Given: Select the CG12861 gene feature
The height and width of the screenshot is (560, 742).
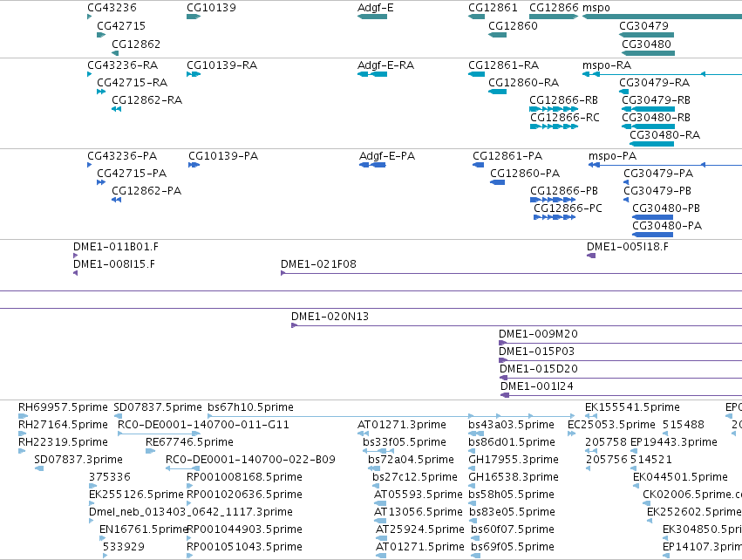Looking at the screenshot, I should 477,17.
